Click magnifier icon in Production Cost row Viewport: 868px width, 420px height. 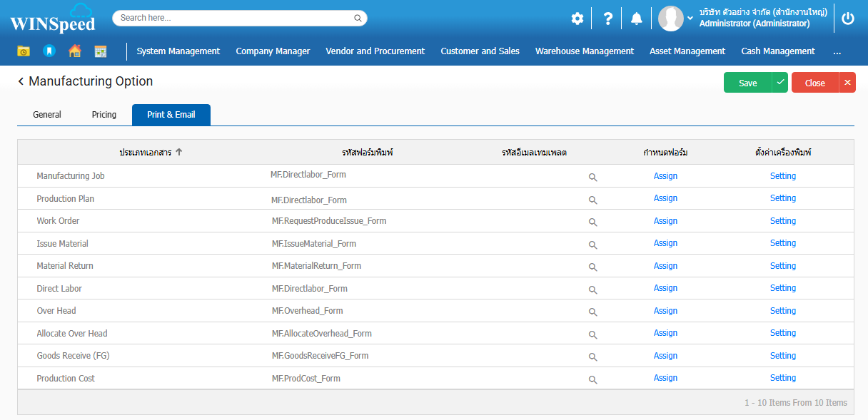(x=592, y=379)
